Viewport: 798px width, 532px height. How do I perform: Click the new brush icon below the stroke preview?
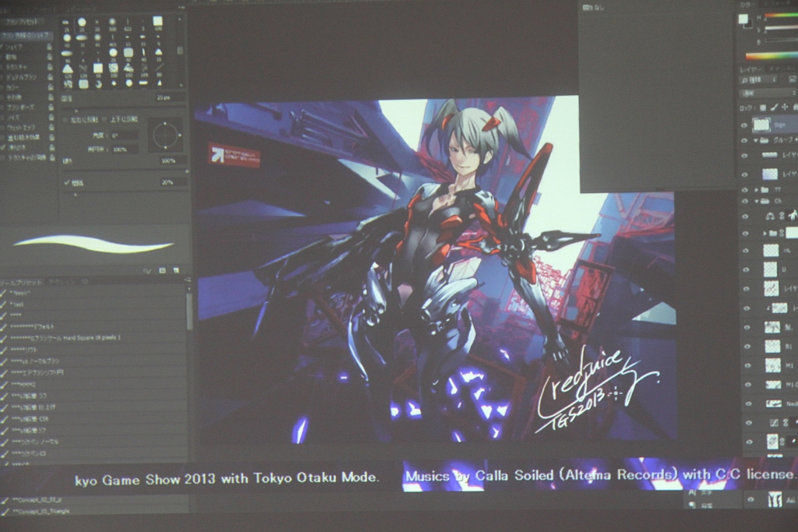click(175, 270)
